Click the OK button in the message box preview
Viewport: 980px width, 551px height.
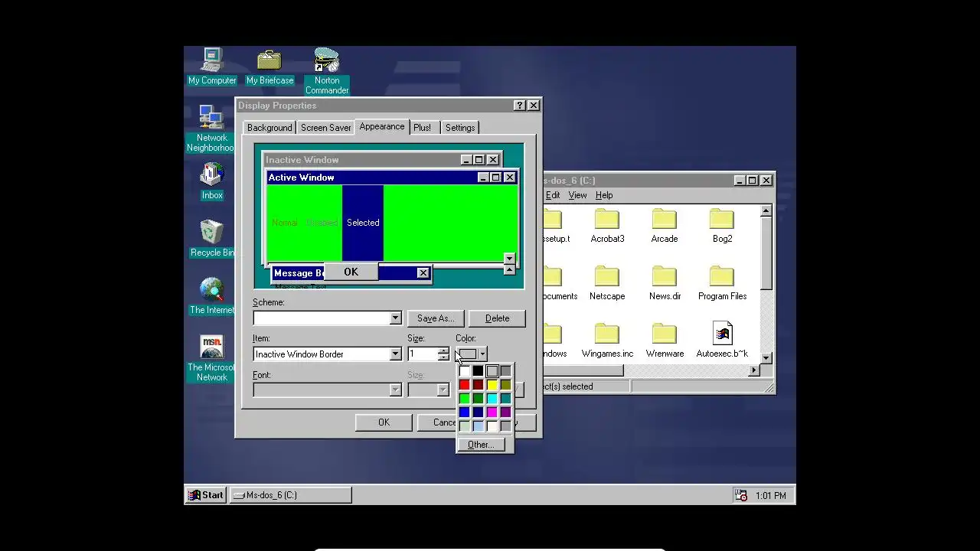click(351, 272)
